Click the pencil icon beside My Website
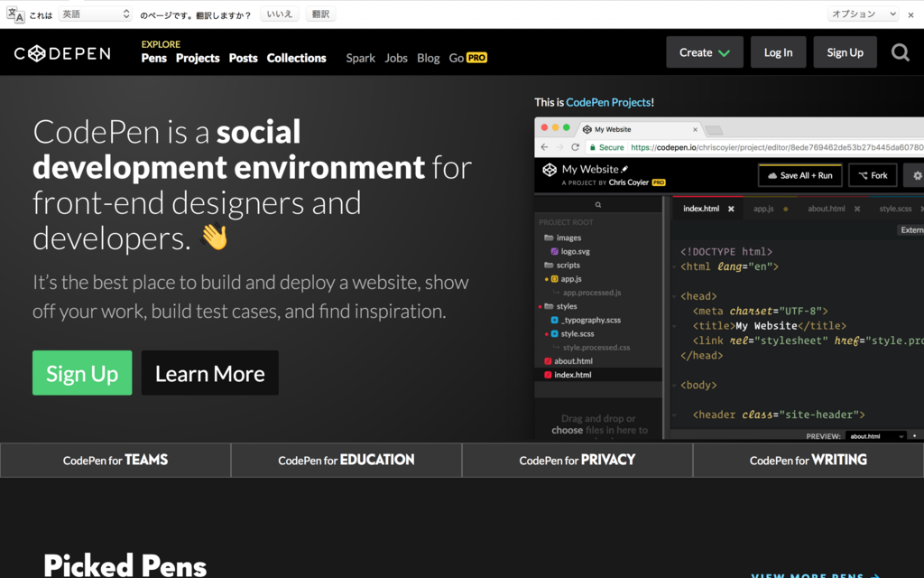The width and height of the screenshot is (924, 578). [624, 169]
